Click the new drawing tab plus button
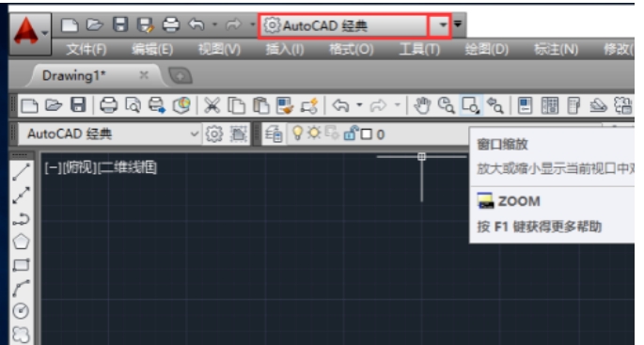 pos(181,76)
